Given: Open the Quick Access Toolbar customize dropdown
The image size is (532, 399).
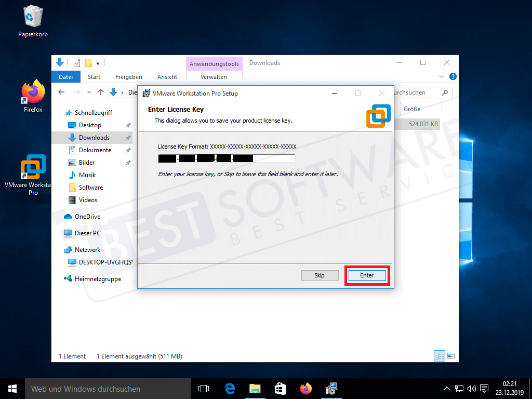Looking at the screenshot, I should point(97,62).
